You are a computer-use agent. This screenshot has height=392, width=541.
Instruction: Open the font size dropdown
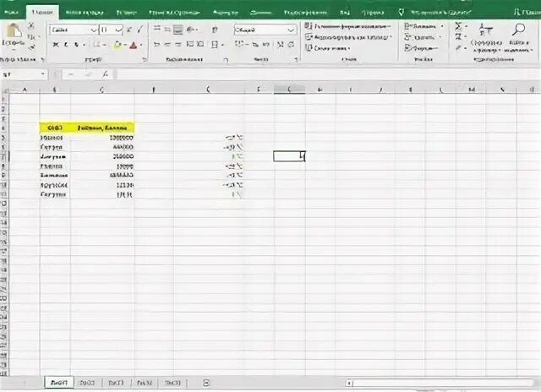pyautogui.click(x=118, y=30)
